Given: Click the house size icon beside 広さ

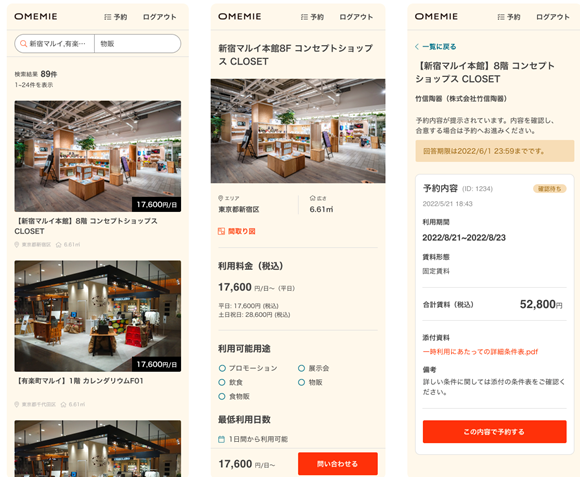Looking at the screenshot, I should pos(312,198).
